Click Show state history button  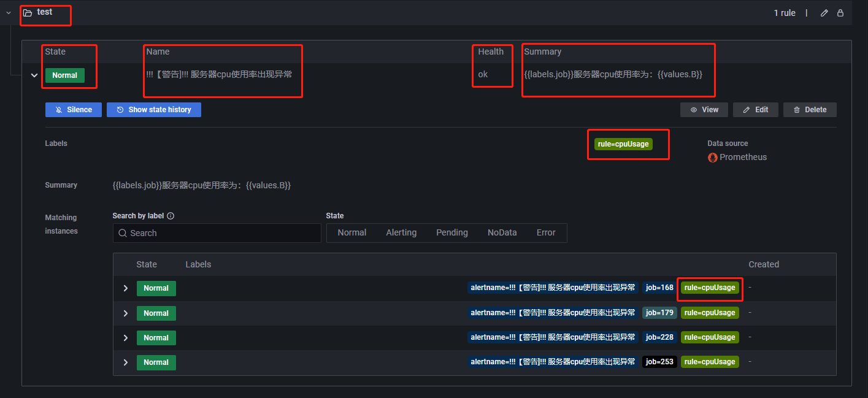coord(153,110)
